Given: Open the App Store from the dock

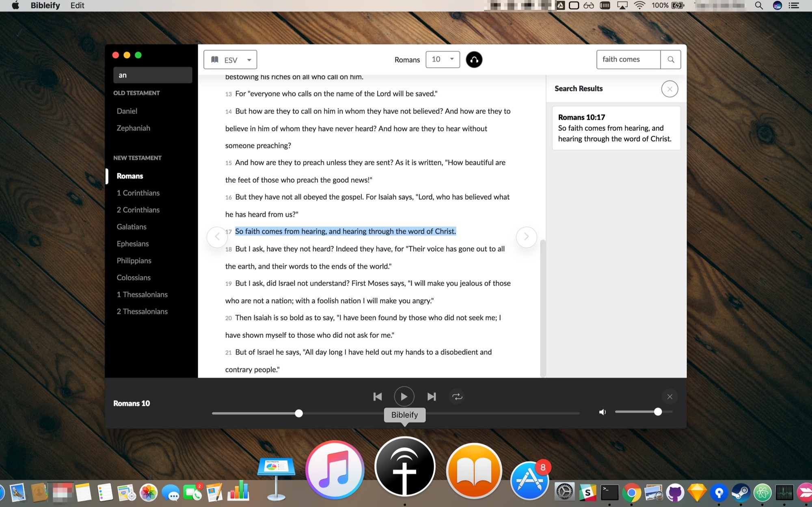Looking at the screenshot, I should pyautogui.click(x=529, y=481).
